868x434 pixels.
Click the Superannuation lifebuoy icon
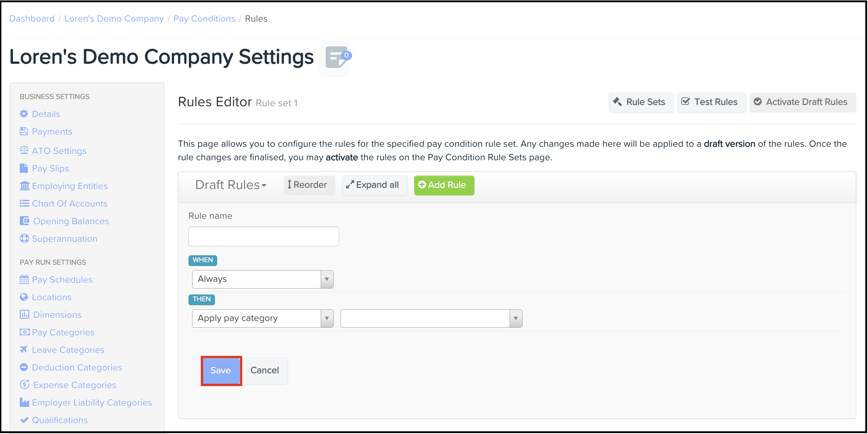click(24, 239)
